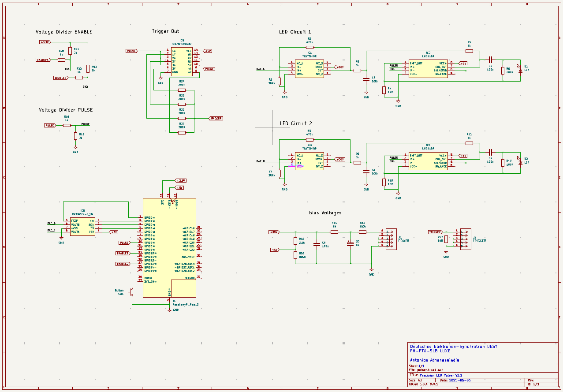Select the IC6 MCP4822 DAC symbol

[x=82, y=226]
